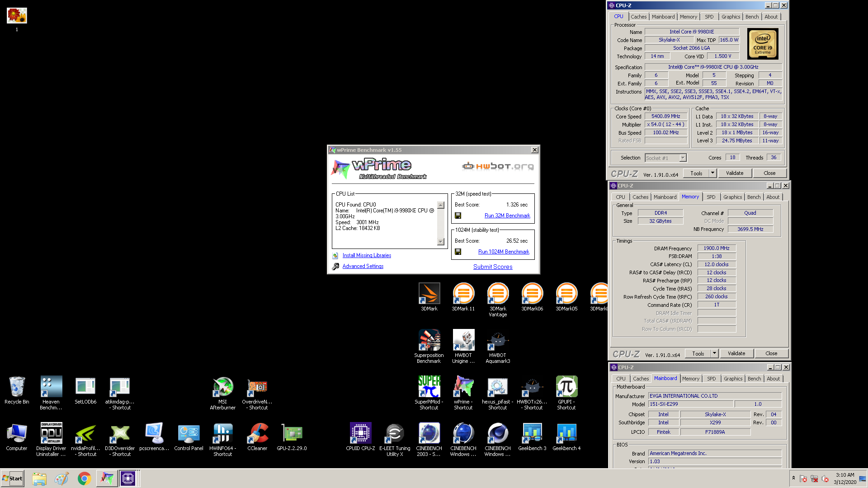The image size is (868, 488).
Task: Launch CCleaner desktop icon
Action: (x=257, y=436)
